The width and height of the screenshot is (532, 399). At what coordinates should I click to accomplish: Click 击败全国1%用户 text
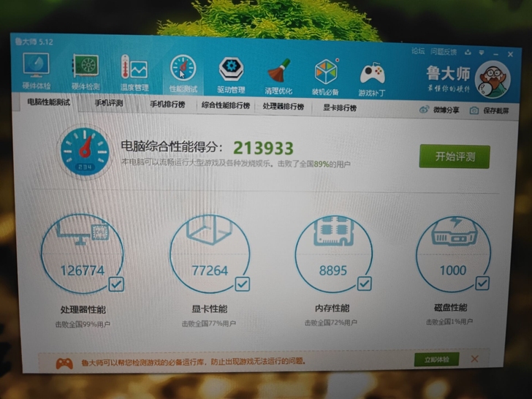click(449, 322)
